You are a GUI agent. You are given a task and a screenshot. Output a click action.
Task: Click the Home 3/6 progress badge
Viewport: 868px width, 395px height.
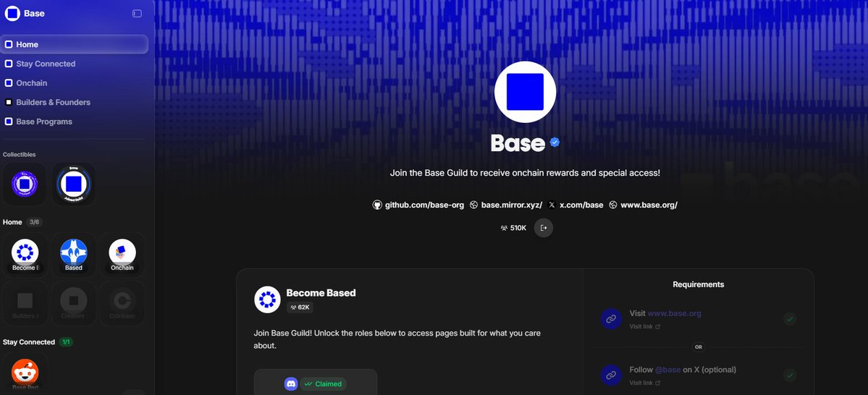(x=34, y=222)
